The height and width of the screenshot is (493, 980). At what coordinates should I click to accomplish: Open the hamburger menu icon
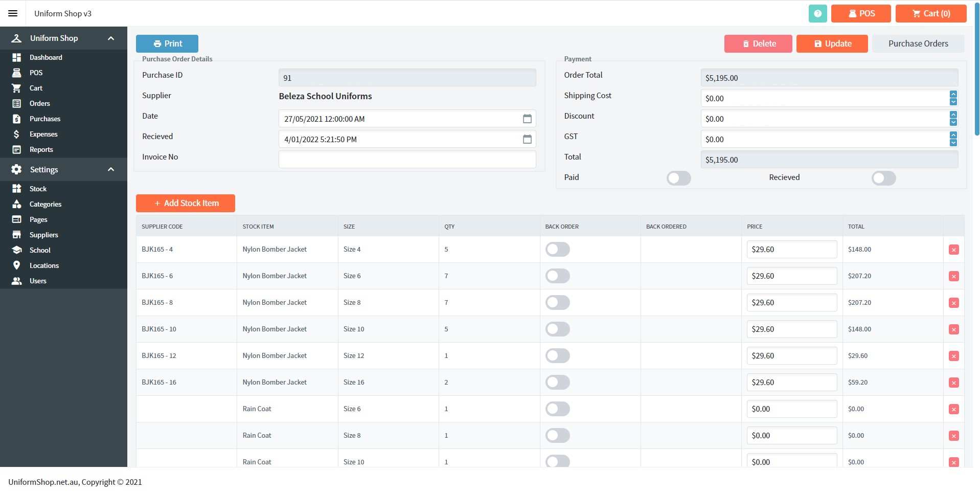point(13,13)
